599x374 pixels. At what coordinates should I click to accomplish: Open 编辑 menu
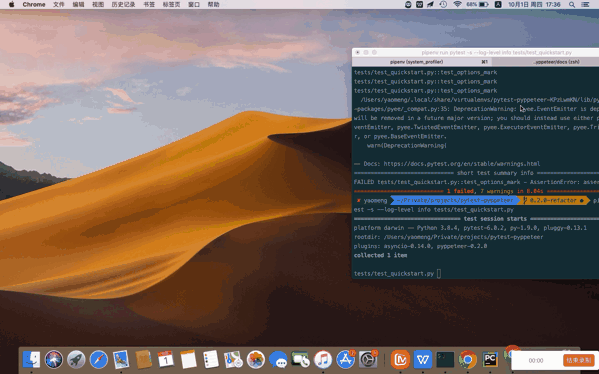tap(78, 5)
